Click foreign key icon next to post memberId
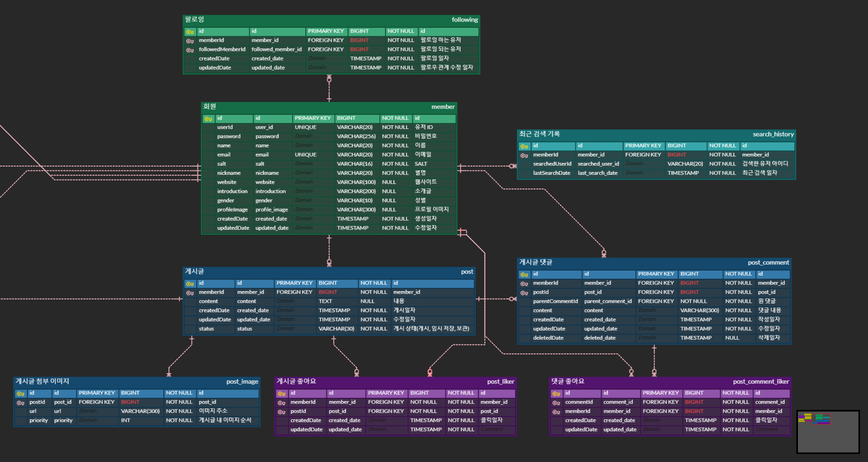The height and width of the screenshot is (462, 868). [x=190, y=293]
